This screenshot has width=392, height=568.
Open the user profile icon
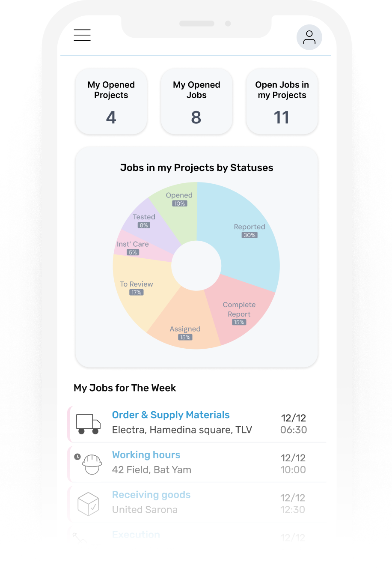[309, 37]
